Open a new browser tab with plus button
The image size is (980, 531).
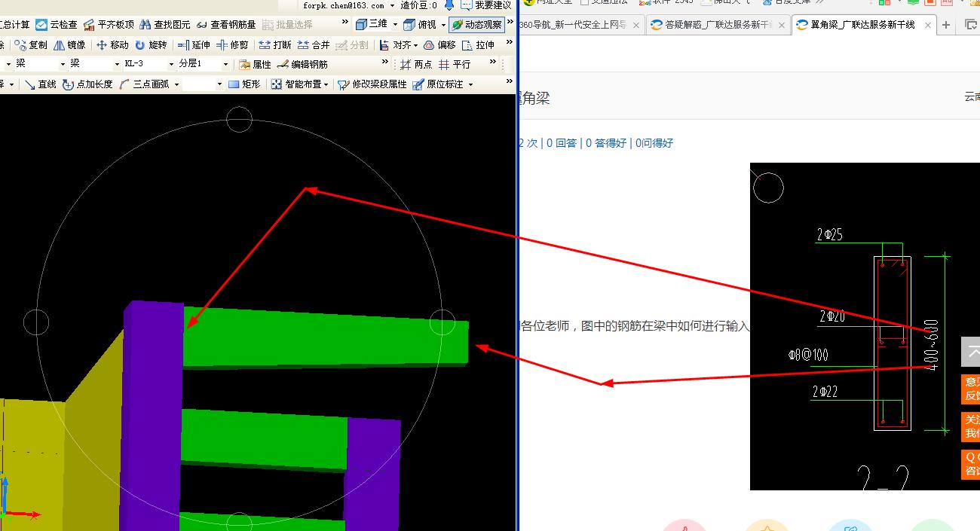(946, 25)
